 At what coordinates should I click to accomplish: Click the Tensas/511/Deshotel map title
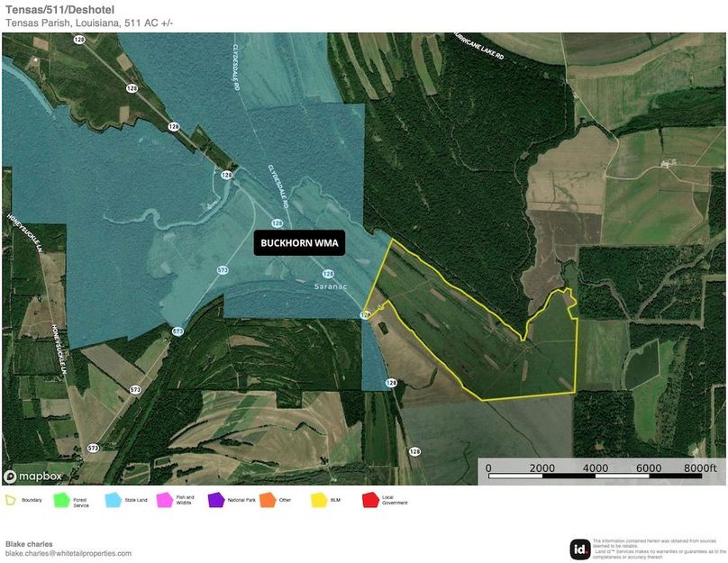click(x=67, y=10)
